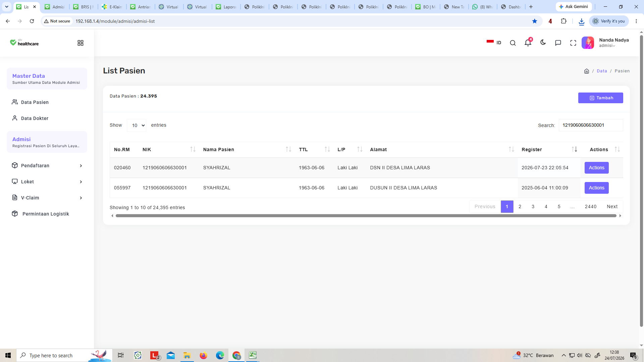Bookmark page with star icon
The height and width of the screenshot is (362, 644).
pos(535,21)
